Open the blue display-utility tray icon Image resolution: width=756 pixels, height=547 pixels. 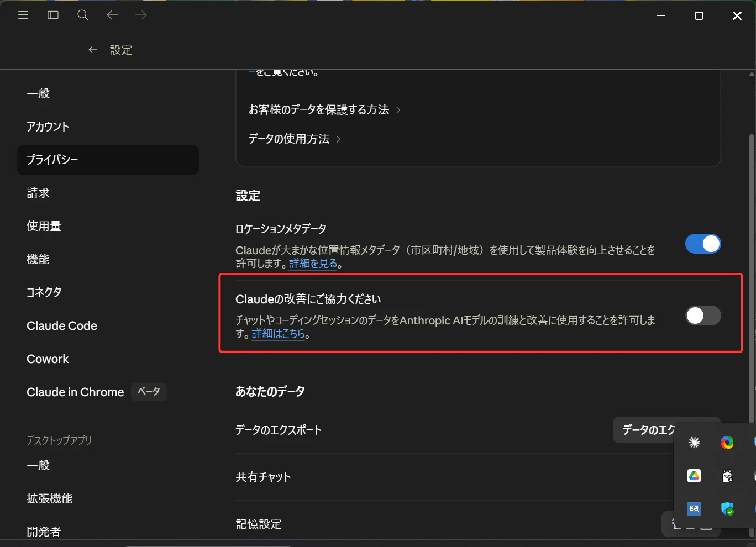click(x=694, y=508)
